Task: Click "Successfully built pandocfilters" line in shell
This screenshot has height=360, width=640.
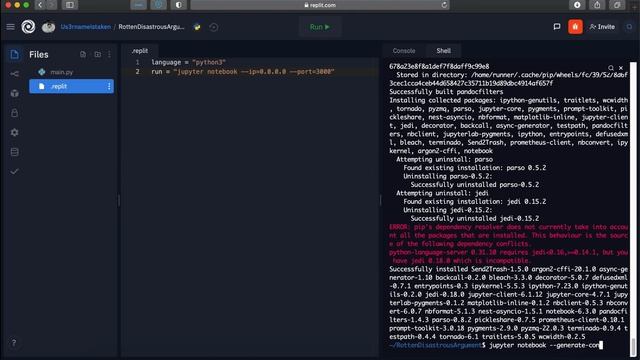Action: pyautogui.click(x=446, y=92)
